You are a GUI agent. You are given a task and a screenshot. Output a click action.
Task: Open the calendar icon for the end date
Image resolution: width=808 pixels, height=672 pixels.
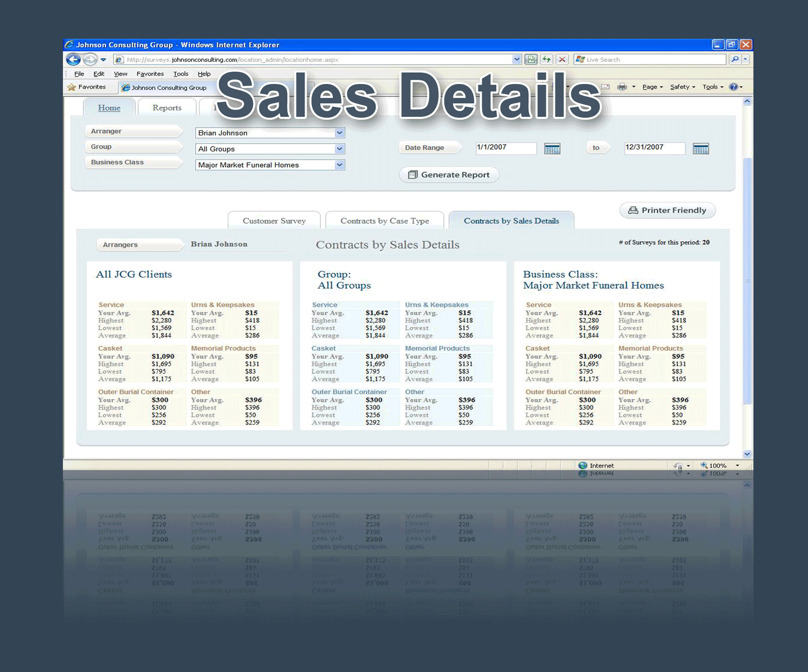coord(700,148)
